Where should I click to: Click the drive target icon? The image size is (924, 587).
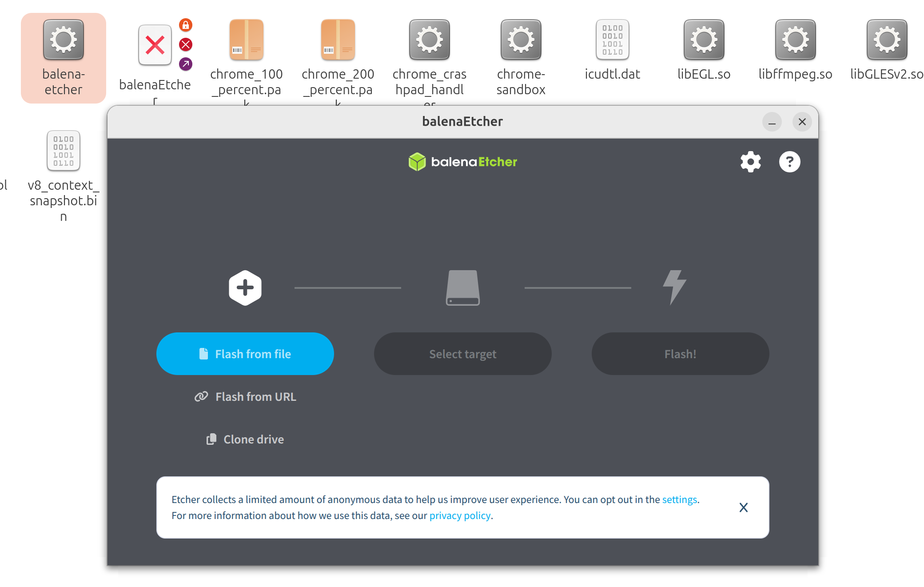(463, 288)
